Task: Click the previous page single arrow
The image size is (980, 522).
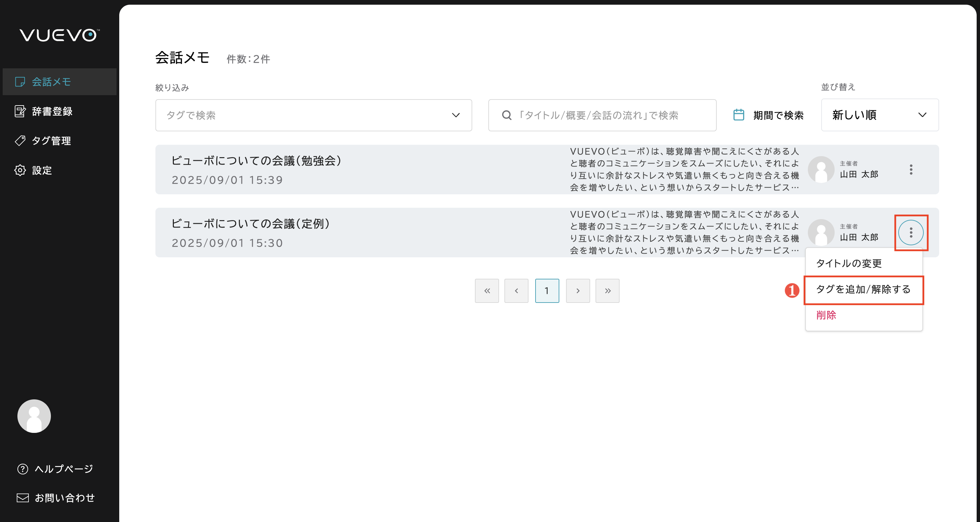Action: tap(516, 291)
